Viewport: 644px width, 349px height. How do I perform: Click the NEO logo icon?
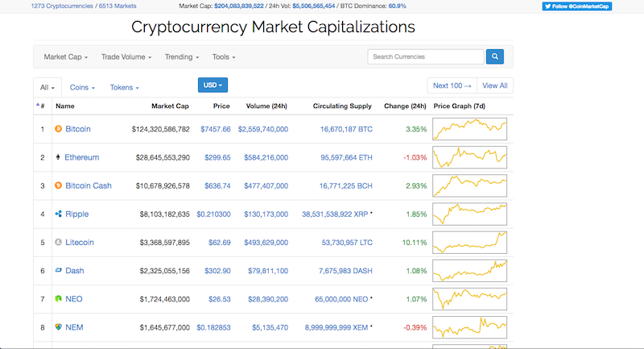(x=58, y=299)
